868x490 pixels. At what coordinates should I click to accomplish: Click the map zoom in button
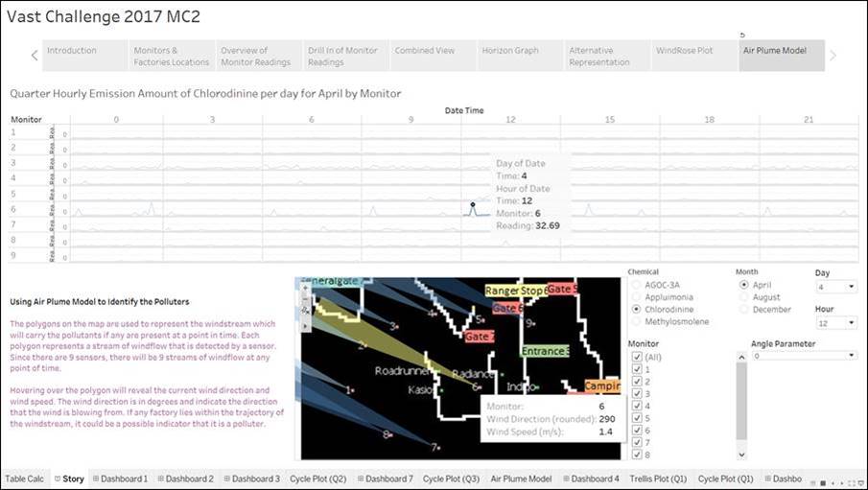pos(306,287)
